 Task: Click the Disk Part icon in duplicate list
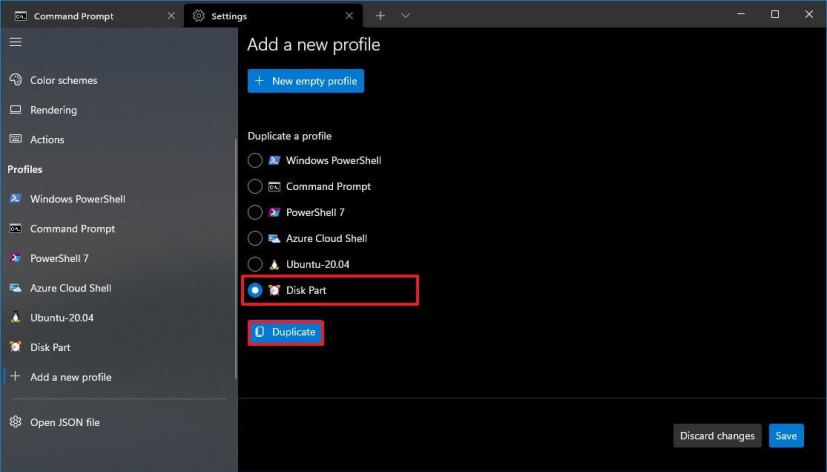pos(274,290)
